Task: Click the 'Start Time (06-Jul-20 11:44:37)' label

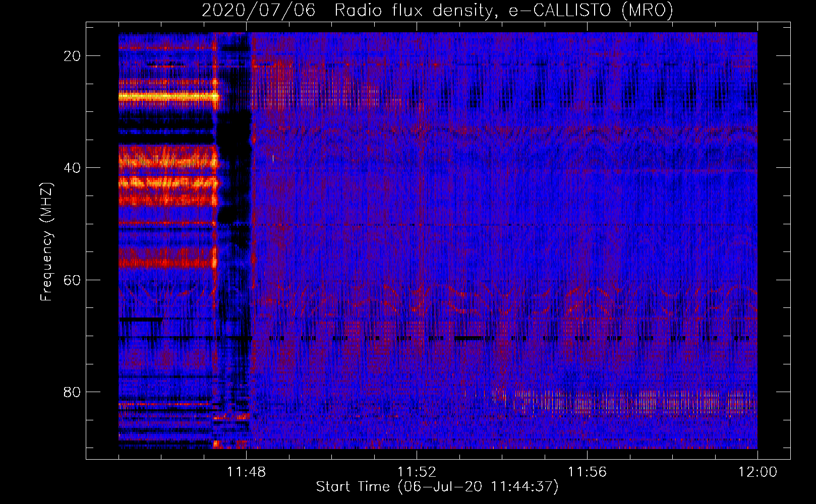Action: click(437, 487)
